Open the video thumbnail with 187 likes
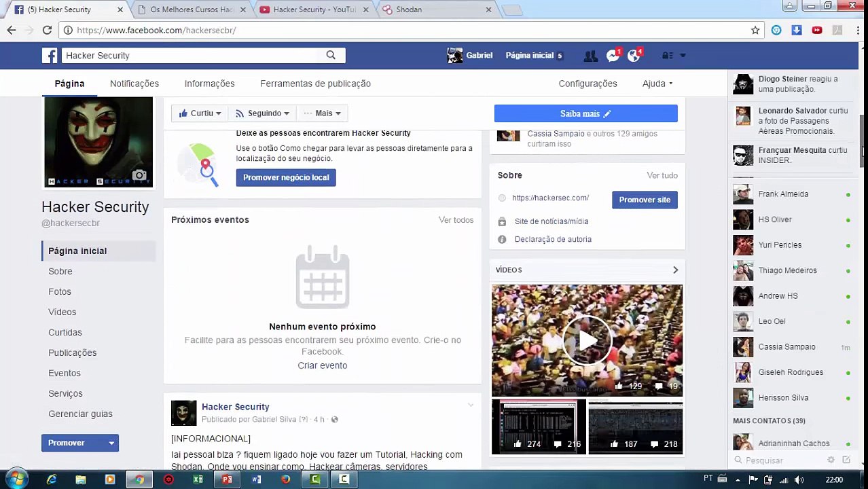The width and height of the screenshot is (868, 489). (635, 427)
